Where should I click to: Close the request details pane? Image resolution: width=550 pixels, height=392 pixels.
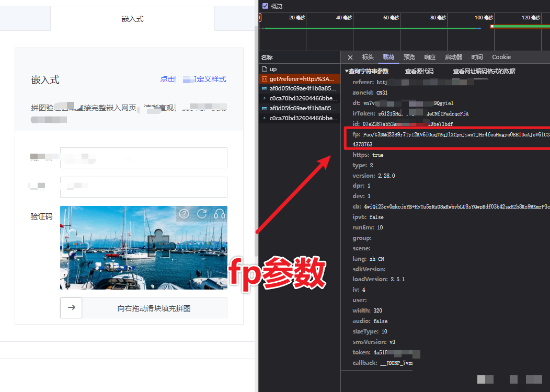point(350,57)
